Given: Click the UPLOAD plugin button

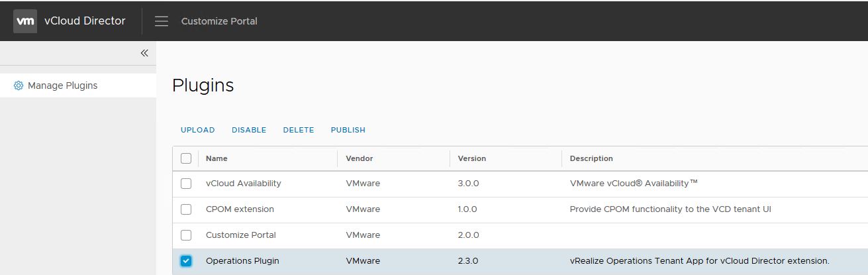Looking at the screenshot, I should click(197, 130).
